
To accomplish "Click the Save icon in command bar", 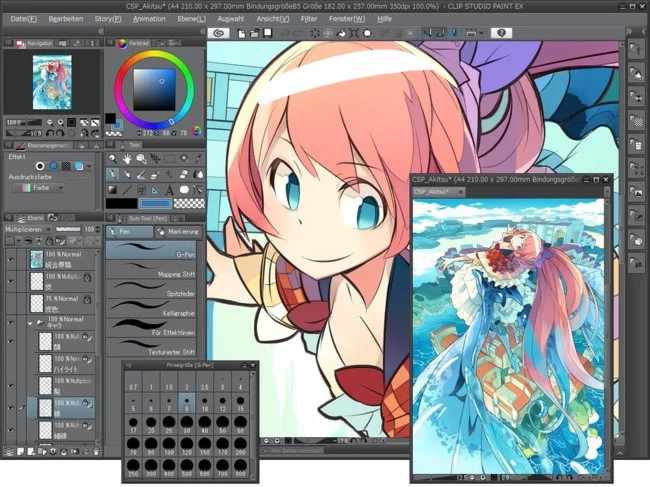I will [x=268, y=33].
